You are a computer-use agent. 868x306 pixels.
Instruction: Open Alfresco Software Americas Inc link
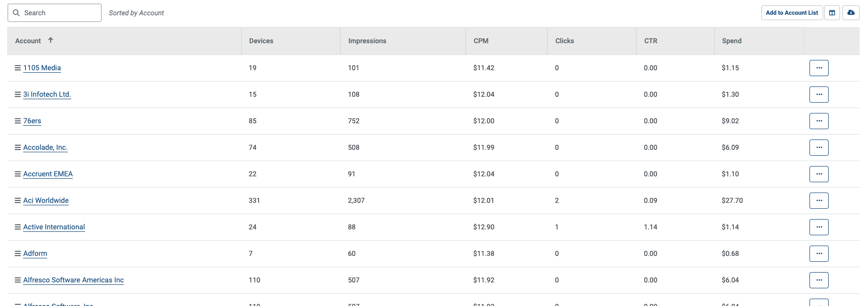pos(74,280)
